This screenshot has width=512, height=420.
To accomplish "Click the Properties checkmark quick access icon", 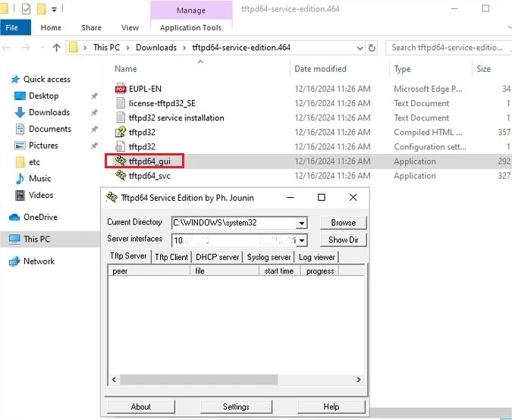I will pos(26,9).
